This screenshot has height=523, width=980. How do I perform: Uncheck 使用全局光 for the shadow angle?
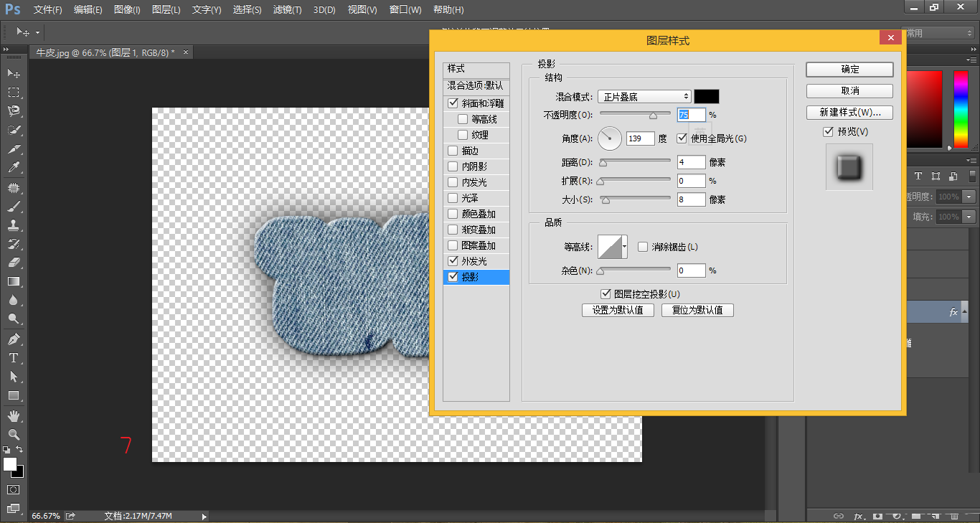681,138
